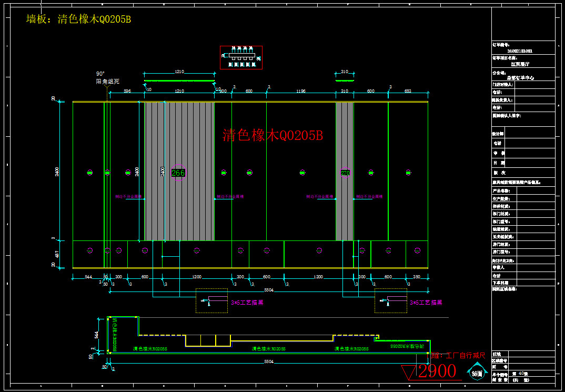Select the green 1210 profile line above panel

[179, 81]
